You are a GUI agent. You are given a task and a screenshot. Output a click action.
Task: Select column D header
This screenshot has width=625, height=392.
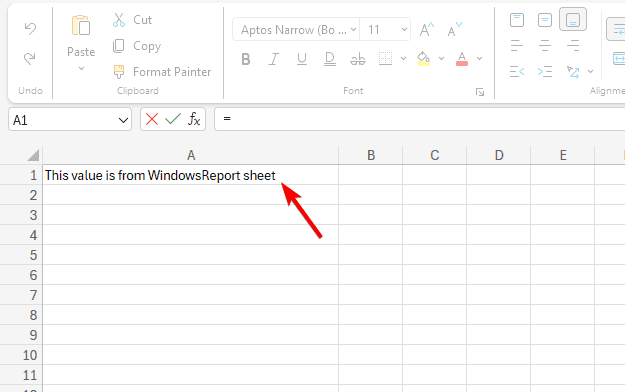(499, 155)
